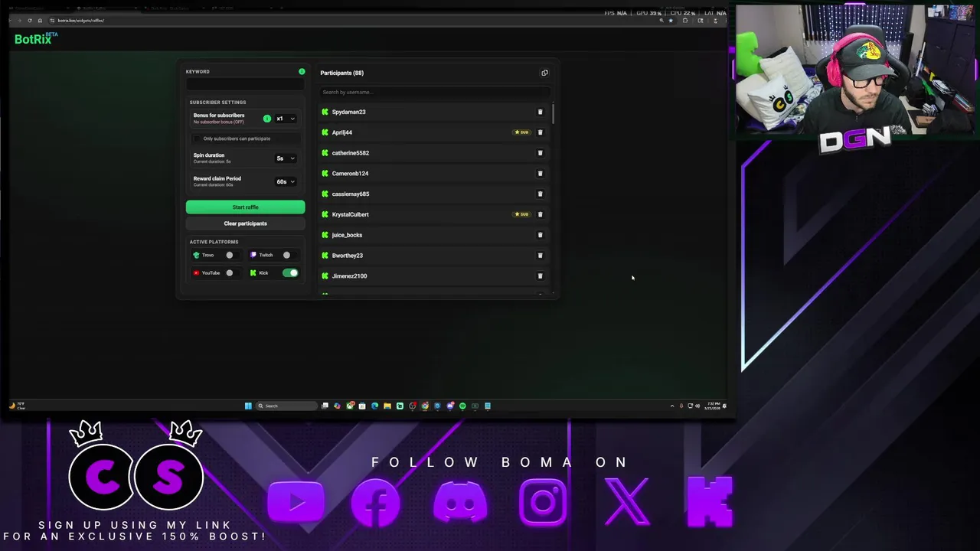Viewport: 980px width, 551px height.
Task: Remove Cameronb124 with the trash icon
Action: tap(540, 174)
